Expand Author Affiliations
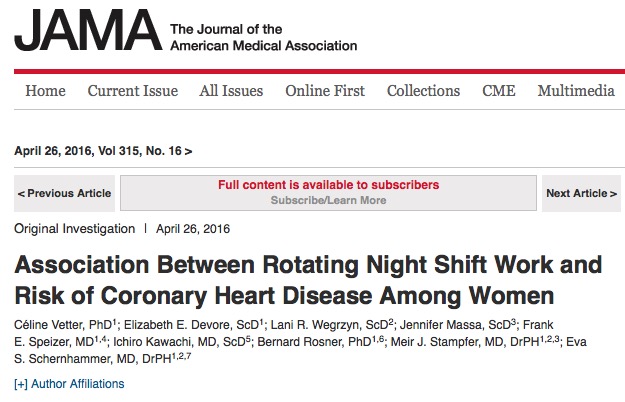The height and width of the screenshot is (402, 625). (69, 384)
